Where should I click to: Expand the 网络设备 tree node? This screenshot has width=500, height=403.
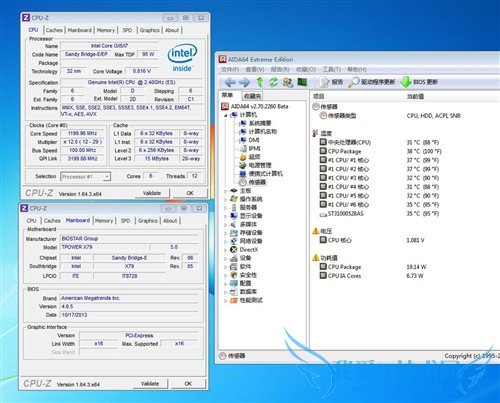(x=226, y=241)
